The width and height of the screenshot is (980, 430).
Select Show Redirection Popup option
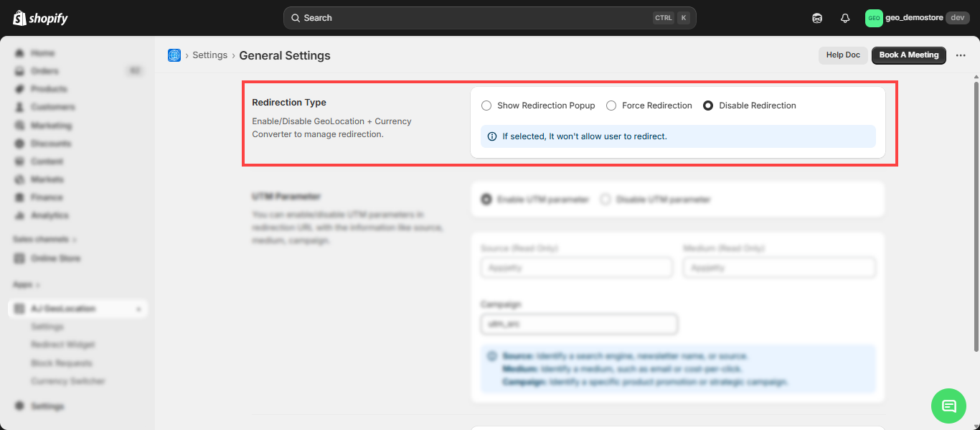pyautogui.click(x=486, y=106)
